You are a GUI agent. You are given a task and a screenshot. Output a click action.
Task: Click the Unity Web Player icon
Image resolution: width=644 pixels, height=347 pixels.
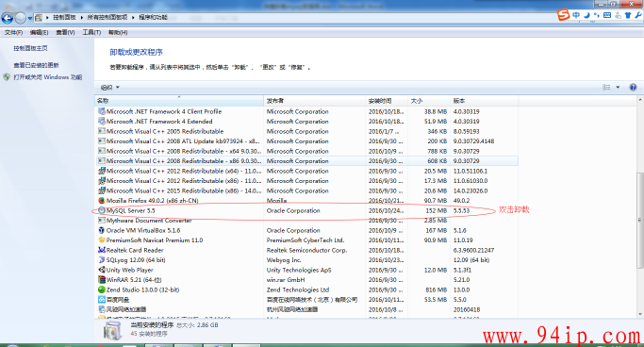(102, 270)
